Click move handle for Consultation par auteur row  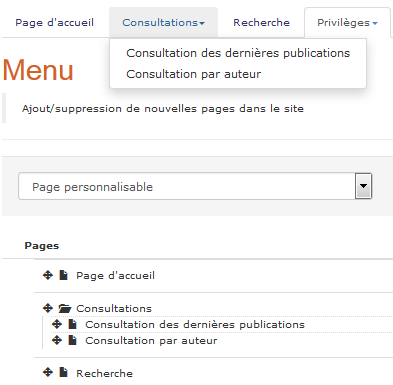coord(57,340)
